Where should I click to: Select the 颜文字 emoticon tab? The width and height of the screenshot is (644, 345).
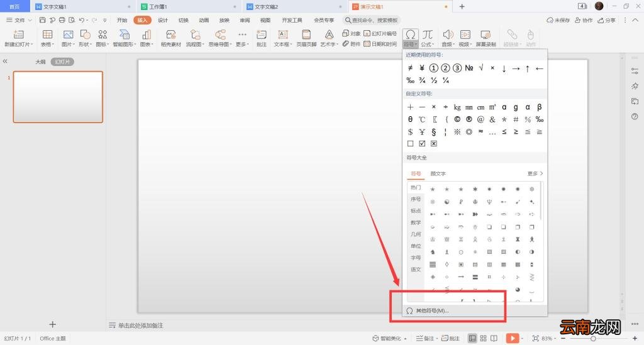point(438,173)
